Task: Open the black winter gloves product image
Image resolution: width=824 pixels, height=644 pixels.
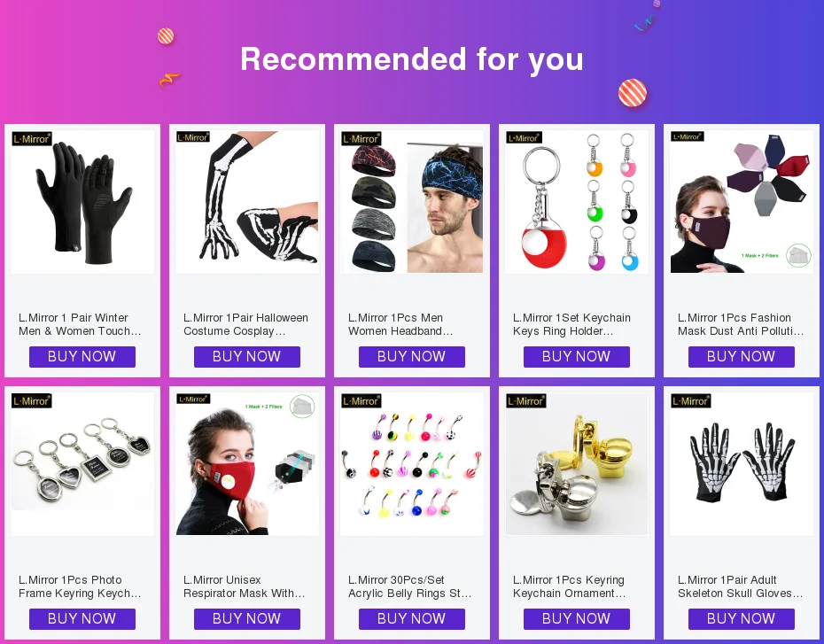Action: tap(82, 202)
